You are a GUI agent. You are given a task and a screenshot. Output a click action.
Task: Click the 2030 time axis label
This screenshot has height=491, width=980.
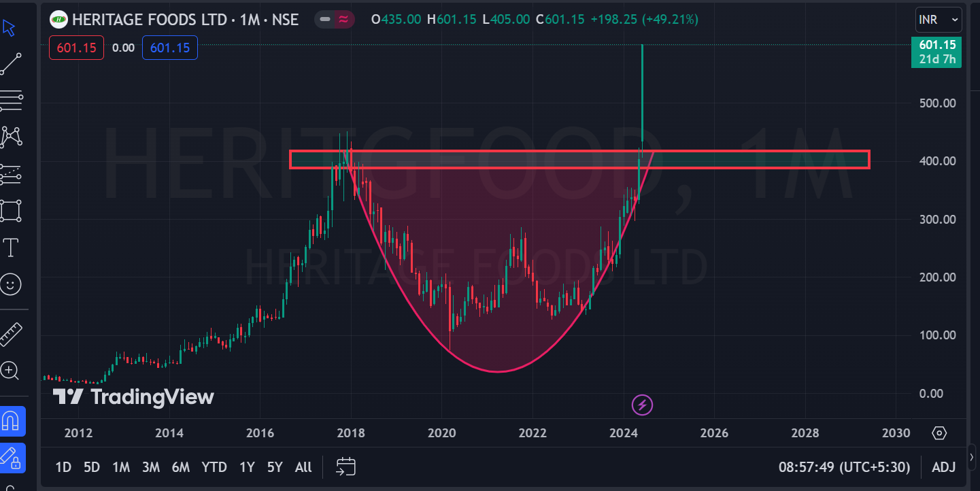896,433
